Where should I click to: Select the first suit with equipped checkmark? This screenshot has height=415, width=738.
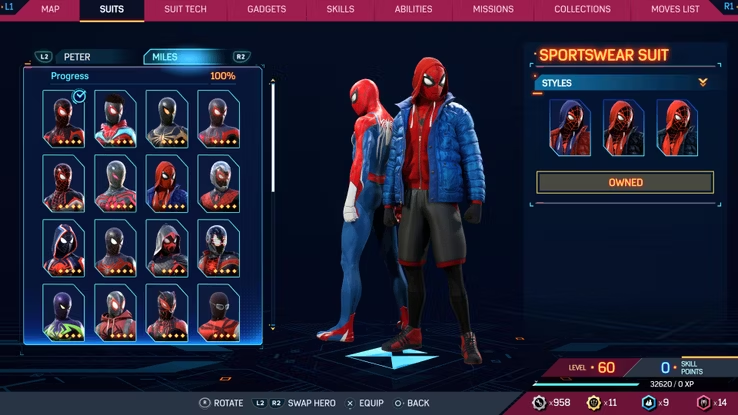[x=63, y=118]
